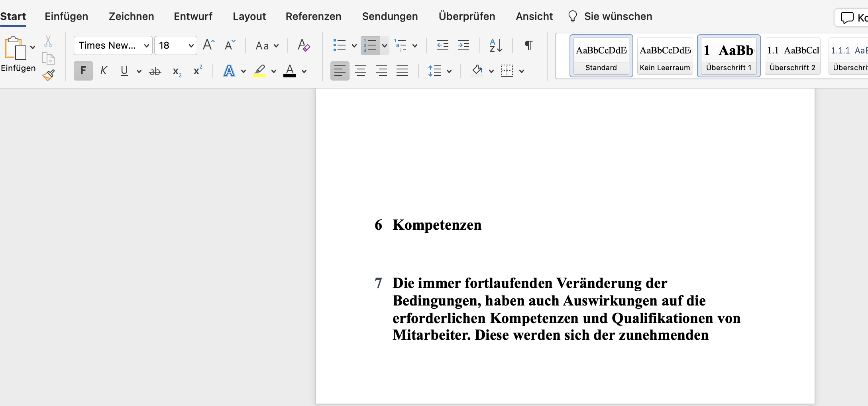Select the strikethrough icon
The height and width of the screenshot is (406, 868).
(155, 71)
